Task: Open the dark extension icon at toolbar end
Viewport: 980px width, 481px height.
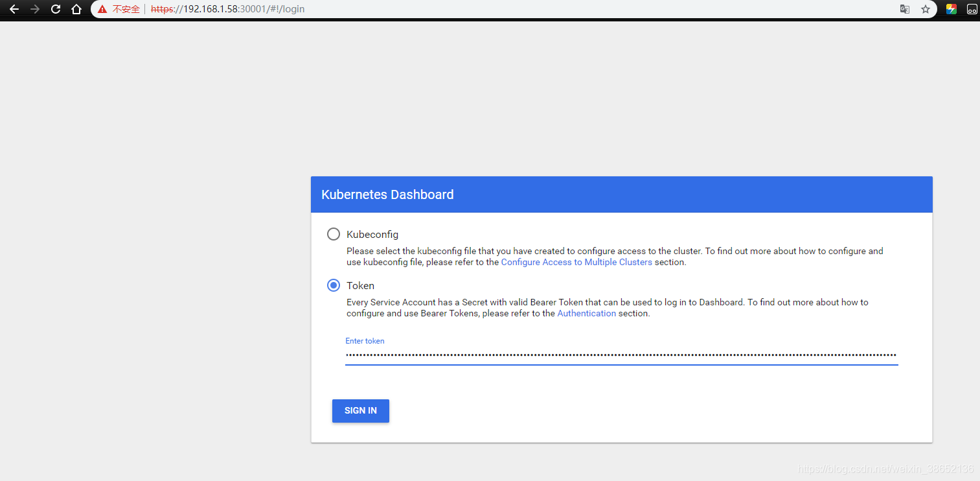Action: coord(972,9)
